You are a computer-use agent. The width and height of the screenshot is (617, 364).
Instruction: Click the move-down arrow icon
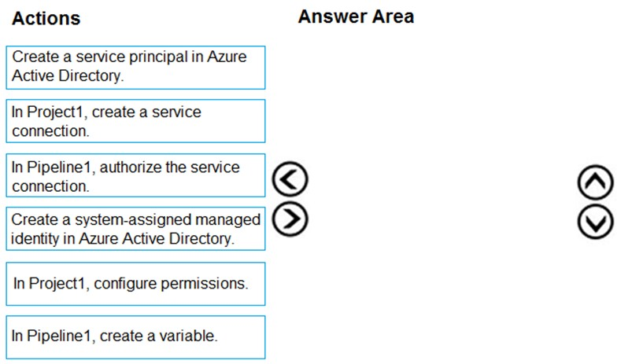click(x=595, y=222)
